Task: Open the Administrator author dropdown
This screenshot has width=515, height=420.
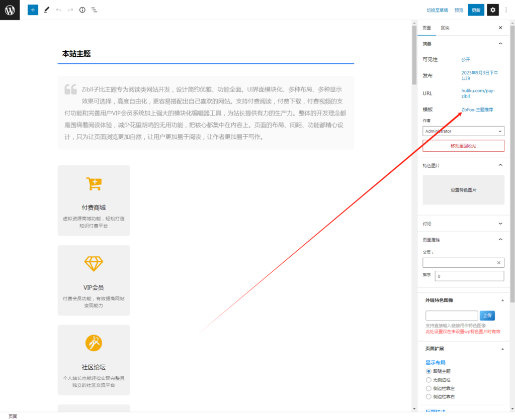Action: tap(463, 131)
